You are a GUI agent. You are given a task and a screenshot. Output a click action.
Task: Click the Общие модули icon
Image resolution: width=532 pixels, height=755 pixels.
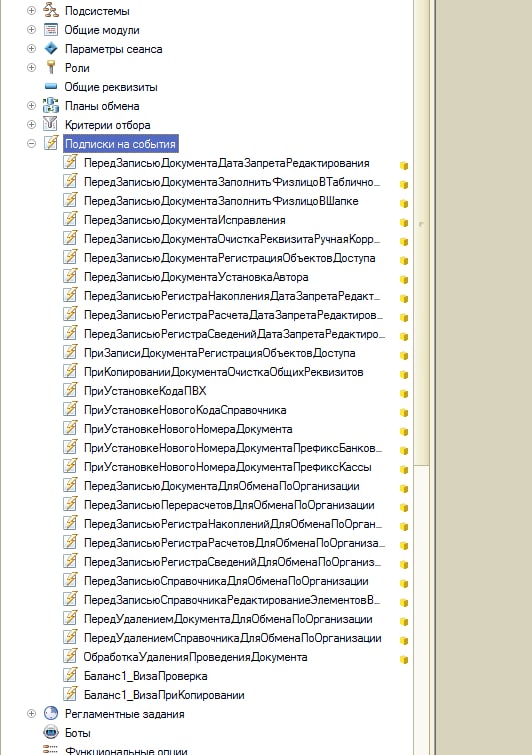pos(51,29)
